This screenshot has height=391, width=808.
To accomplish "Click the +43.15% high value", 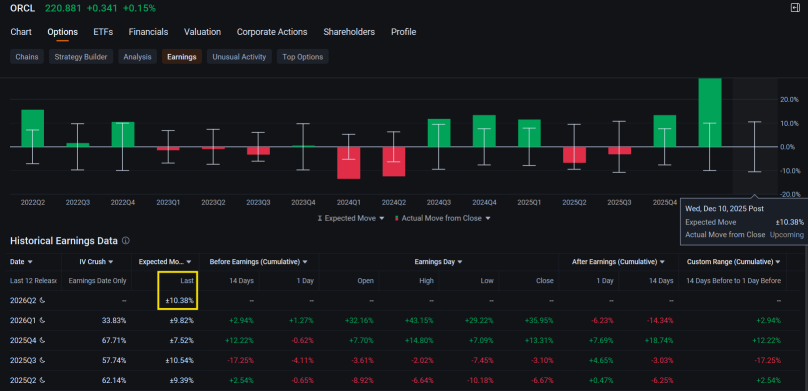I will click(x=418, y=320).
